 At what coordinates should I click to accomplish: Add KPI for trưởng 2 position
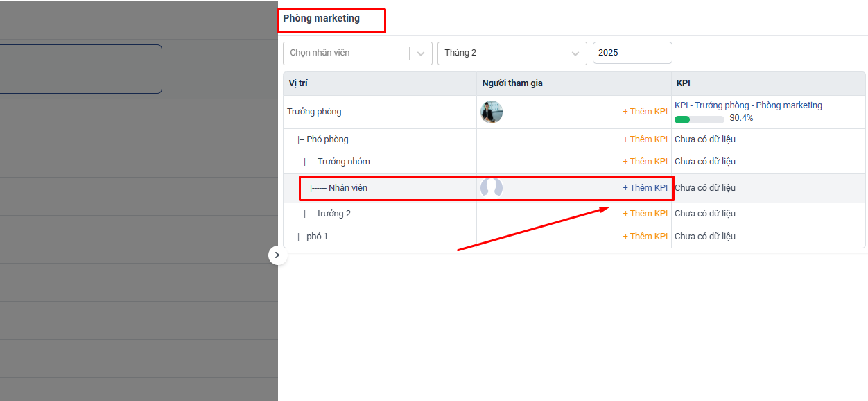(645, 214)
